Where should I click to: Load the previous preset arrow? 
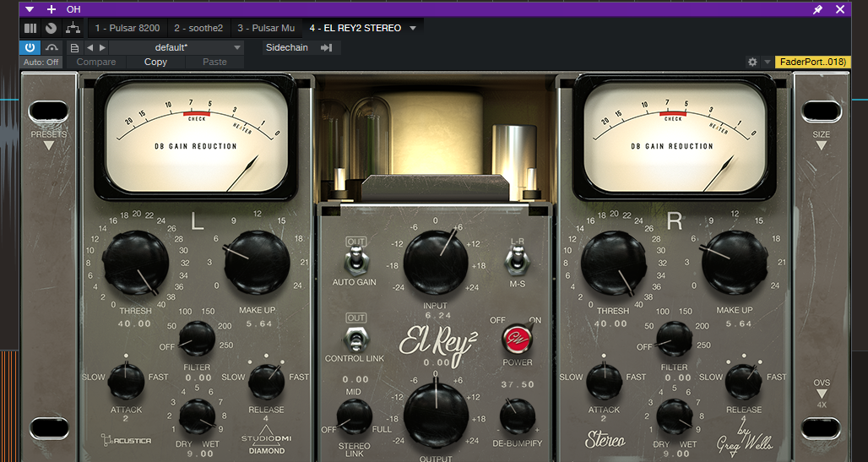coord(90,47)
